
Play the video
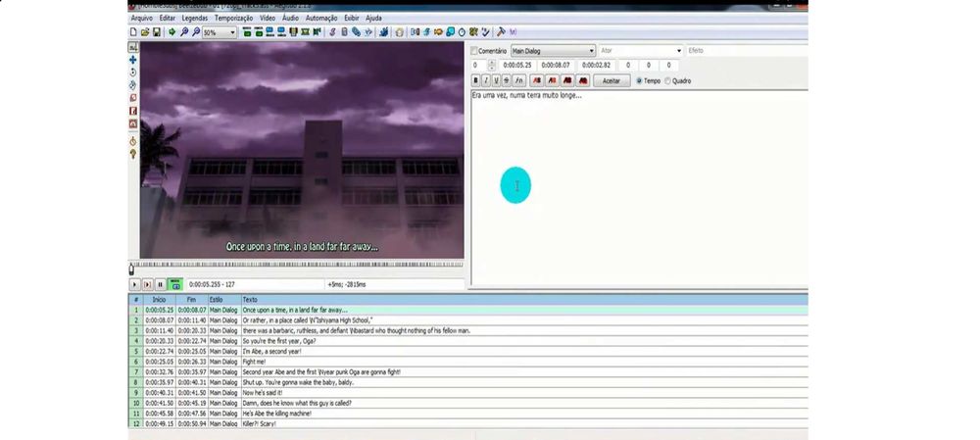click(134, 284)
